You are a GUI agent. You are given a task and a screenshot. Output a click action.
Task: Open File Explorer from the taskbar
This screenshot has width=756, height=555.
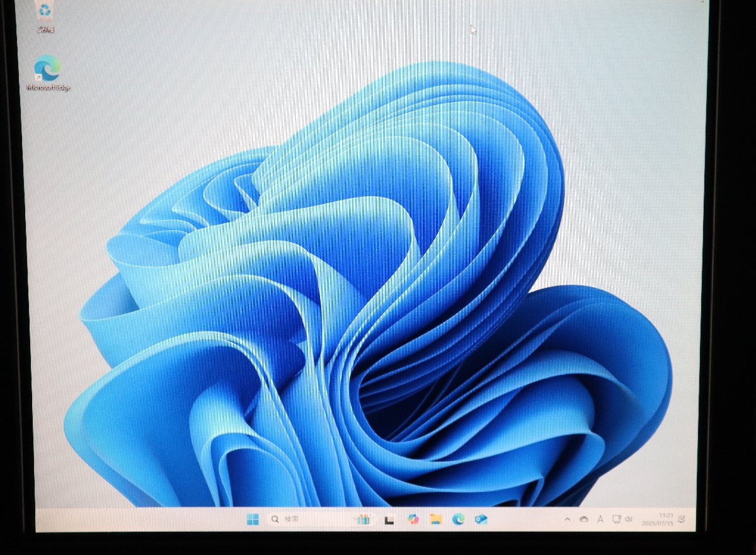point(435,519)
